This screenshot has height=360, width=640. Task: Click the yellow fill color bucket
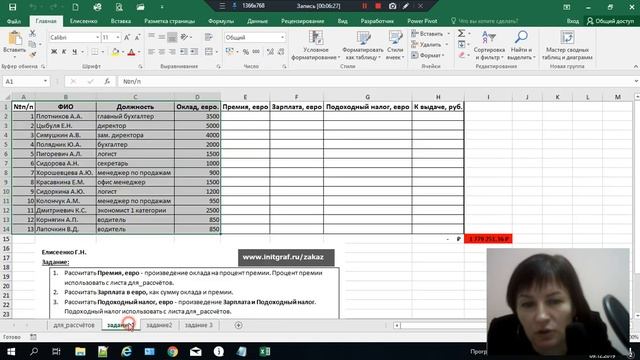[116, 52]
